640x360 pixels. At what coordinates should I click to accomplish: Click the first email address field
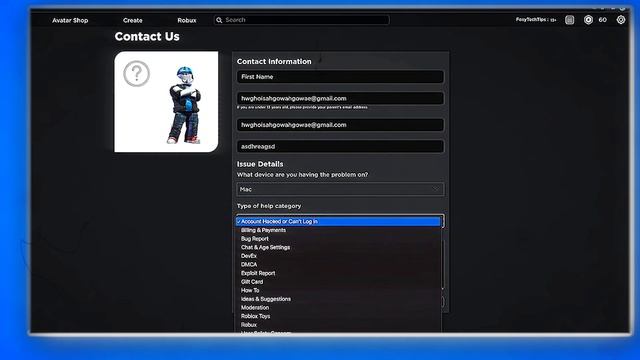pos(340,98)
